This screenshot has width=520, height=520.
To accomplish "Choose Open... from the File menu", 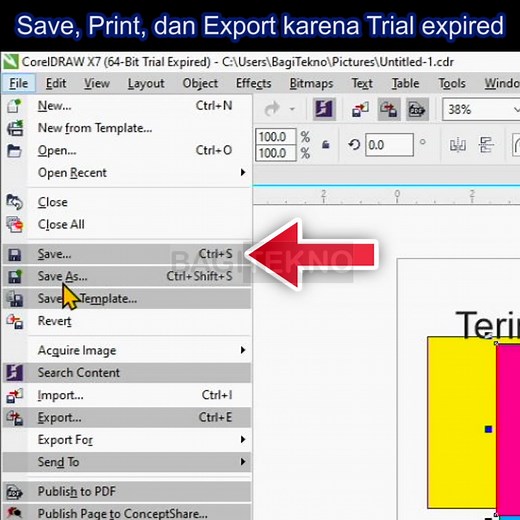I will pos(127,151).
